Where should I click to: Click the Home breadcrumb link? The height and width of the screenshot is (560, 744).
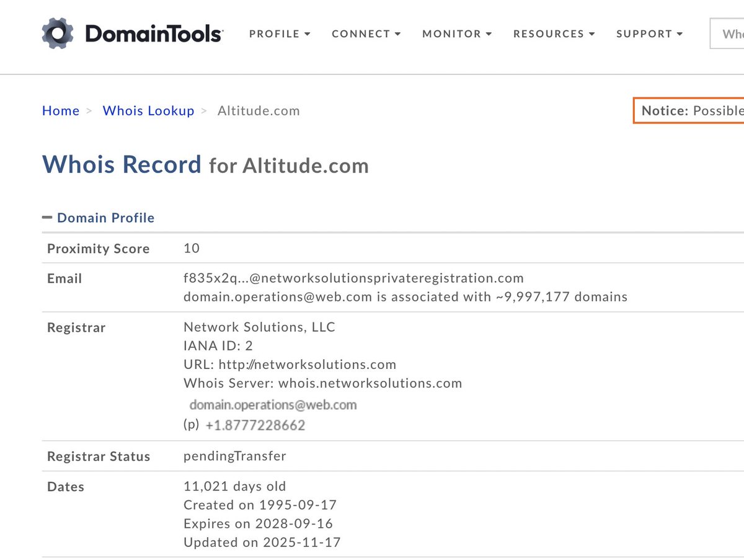click(60, 110)
